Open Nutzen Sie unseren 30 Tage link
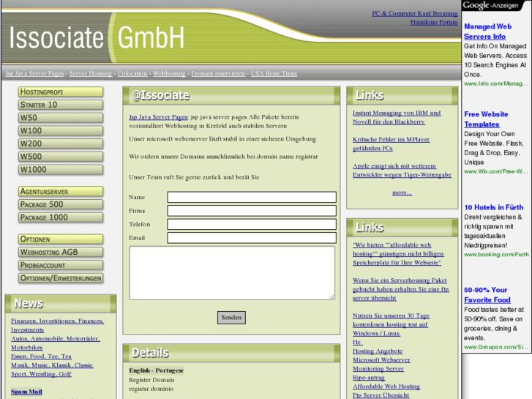Screen dimensions: 532x399 391,324
